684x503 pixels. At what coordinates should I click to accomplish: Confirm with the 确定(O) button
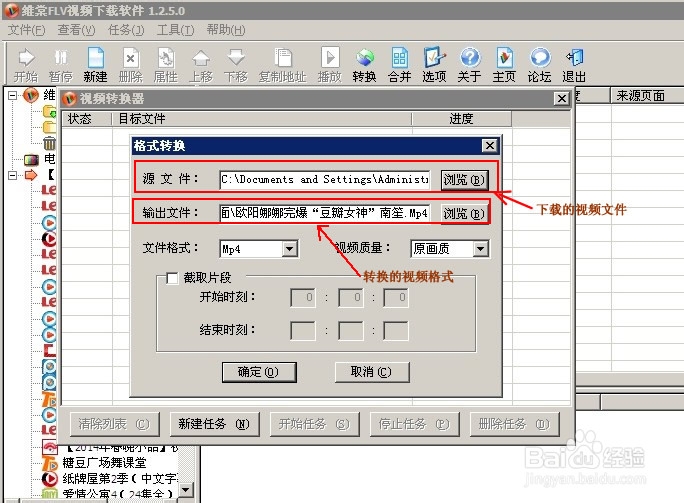click(259, 372)
